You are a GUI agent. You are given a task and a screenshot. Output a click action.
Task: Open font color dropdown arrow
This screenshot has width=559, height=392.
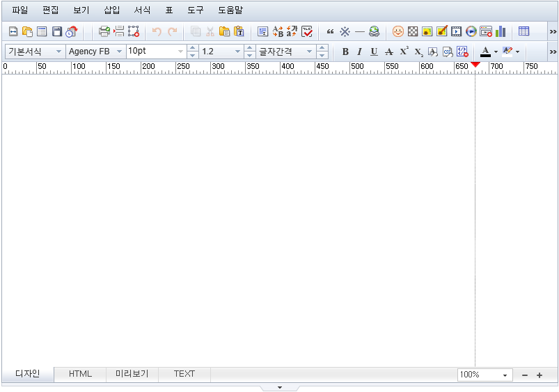[x=496, y=52]
